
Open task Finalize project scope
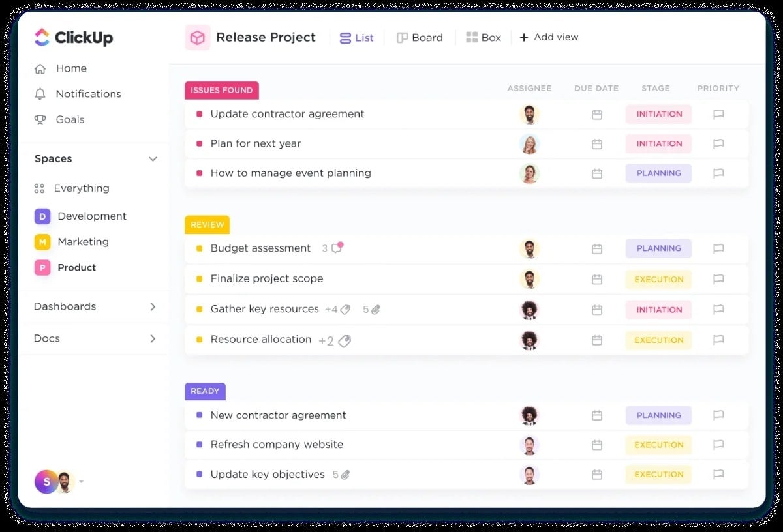(x=267, y=279)
